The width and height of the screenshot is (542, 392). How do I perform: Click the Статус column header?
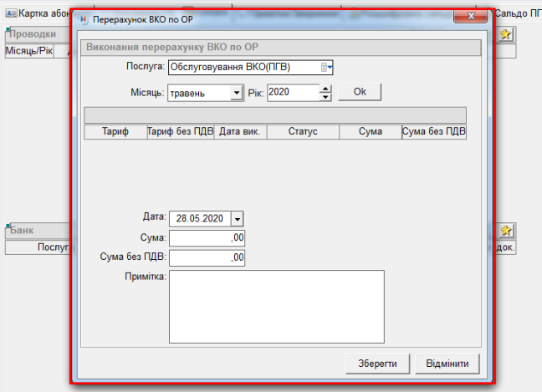pos(303,132)
